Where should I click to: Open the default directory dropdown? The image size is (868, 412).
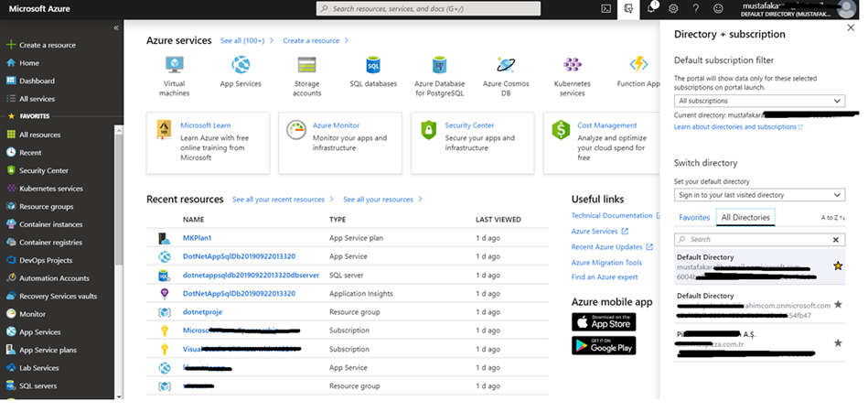click(759, 195)
